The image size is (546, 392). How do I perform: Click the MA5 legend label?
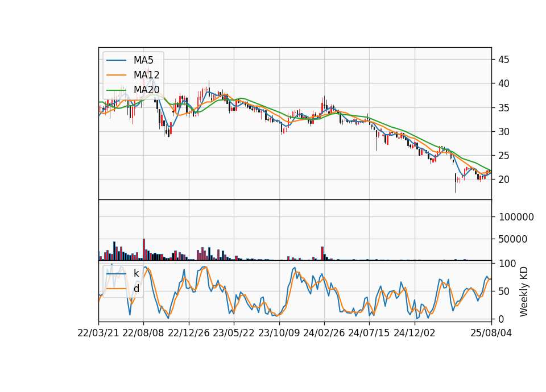(143, 60)
